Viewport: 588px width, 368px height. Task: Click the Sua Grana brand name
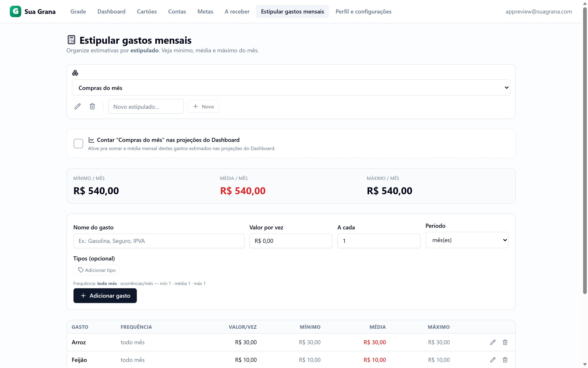pyautogui.click(x=40, y=11)
